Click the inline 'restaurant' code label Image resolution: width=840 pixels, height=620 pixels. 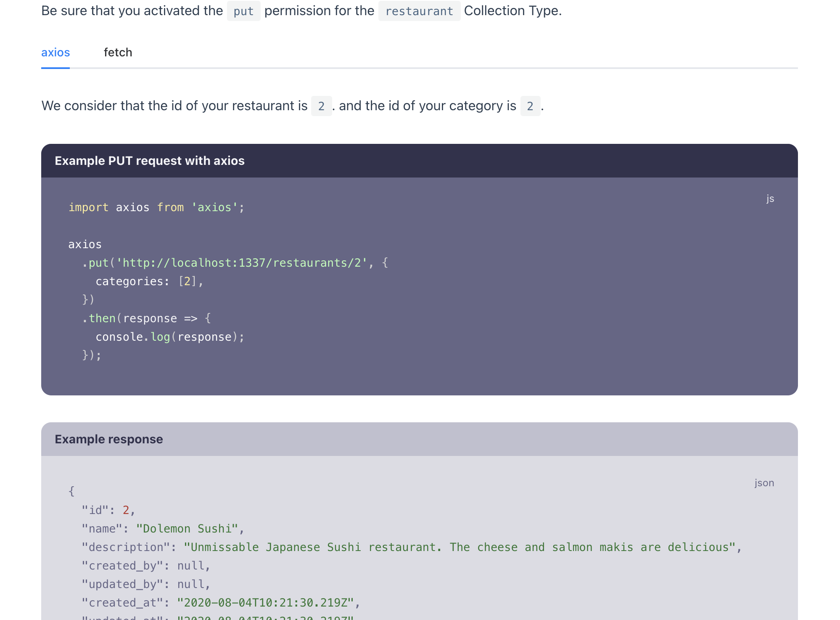click(x=419, y=11)
